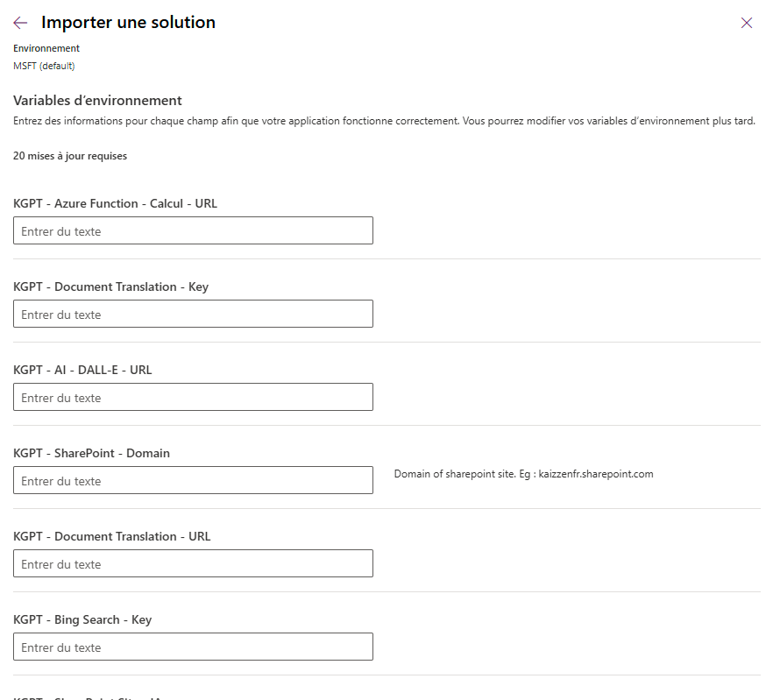
Task: Close the Importer une solution panel
Action: pyautogui.click(x=747, y=23)
